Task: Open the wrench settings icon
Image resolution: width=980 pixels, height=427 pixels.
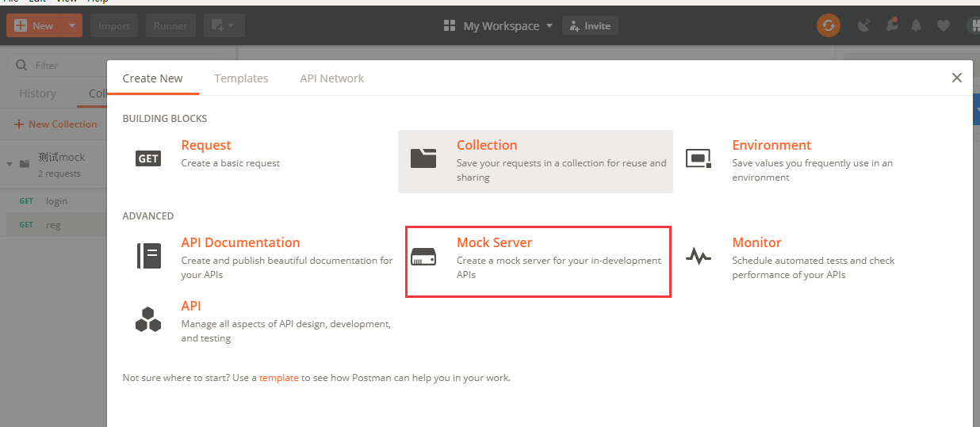Action: coord(892,25)
